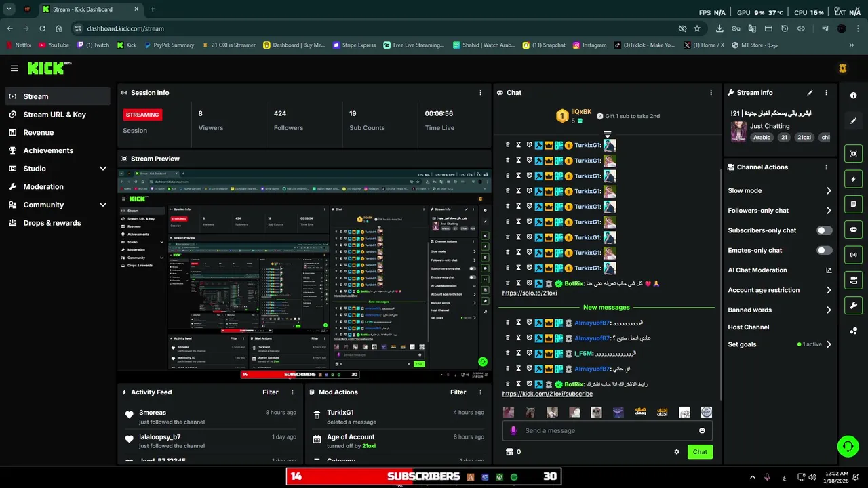The height and width of the screenshot is (488, 868).
Task: Open Stream URL & Key page
Action: click(57, 115)
